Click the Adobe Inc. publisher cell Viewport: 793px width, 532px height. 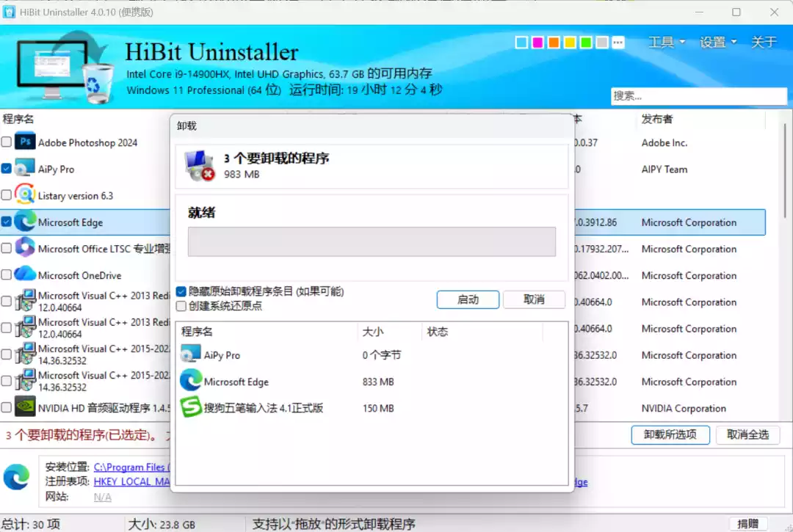pos(665,143)
